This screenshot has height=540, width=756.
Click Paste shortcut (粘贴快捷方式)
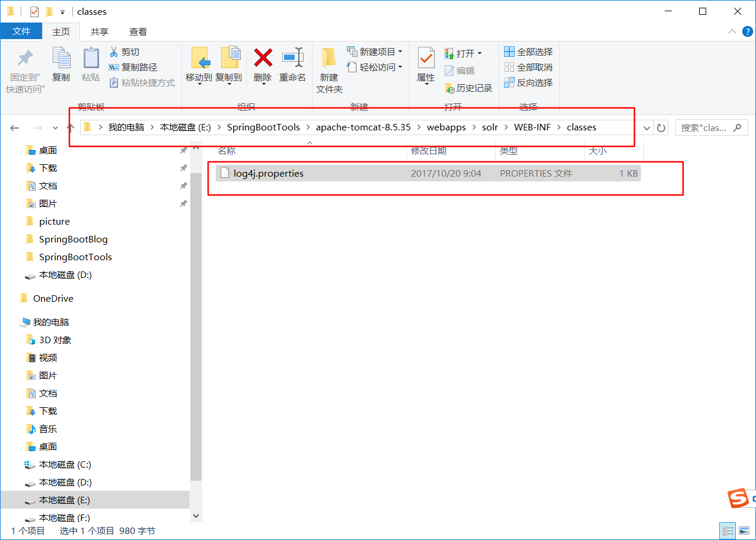142,83
